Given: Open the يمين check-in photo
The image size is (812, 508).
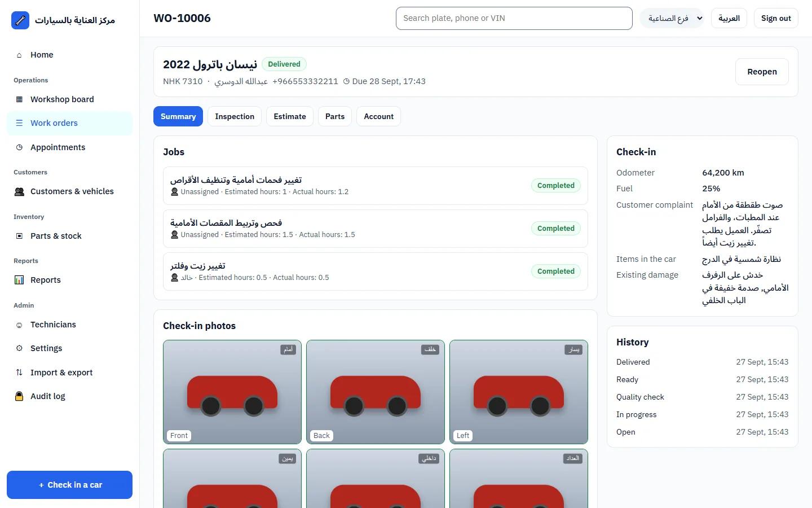Looking at the screenshot, I should pos(232,479).
